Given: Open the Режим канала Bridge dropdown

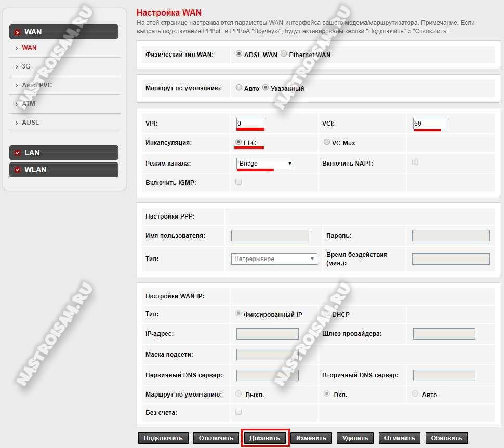Looking at the screenshot, I should 266,164.
